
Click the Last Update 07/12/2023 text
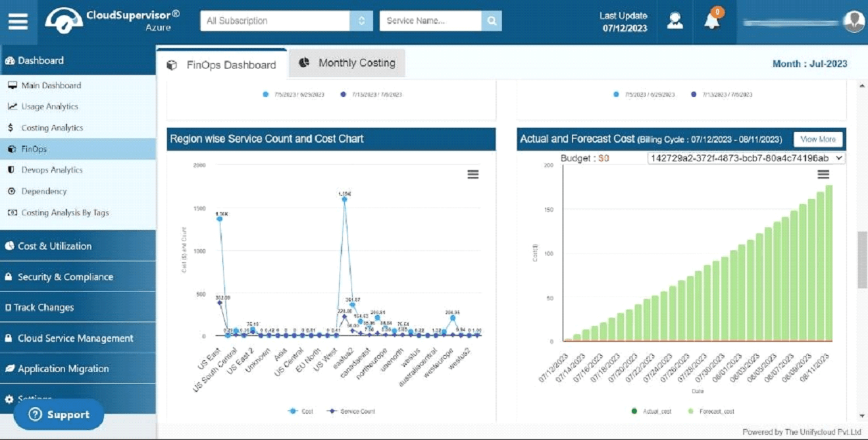pyautogui.click(x=624, y=22)
